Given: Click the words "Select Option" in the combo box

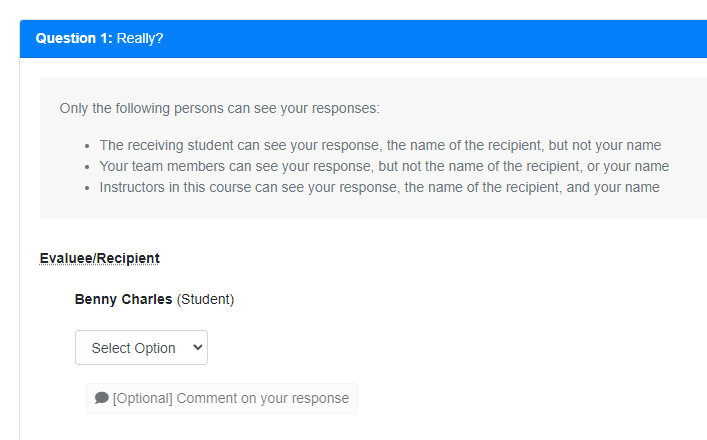Looking at the screenshot, I should coord(133,348).
